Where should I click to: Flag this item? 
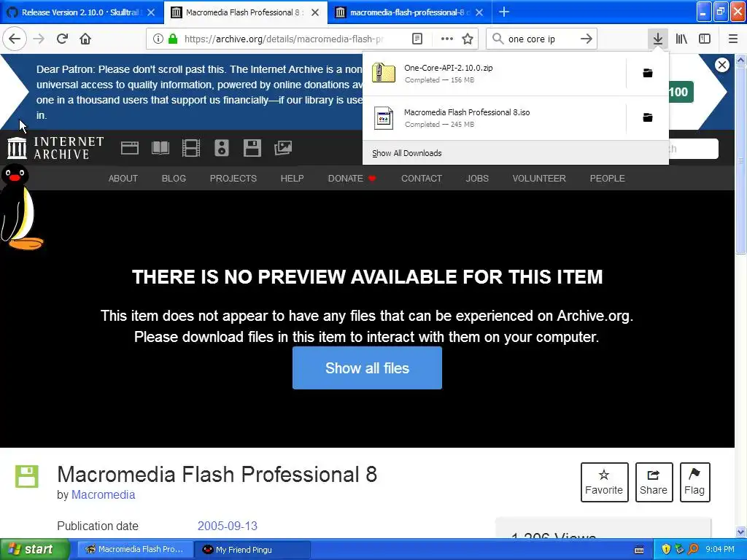point(694,483)
